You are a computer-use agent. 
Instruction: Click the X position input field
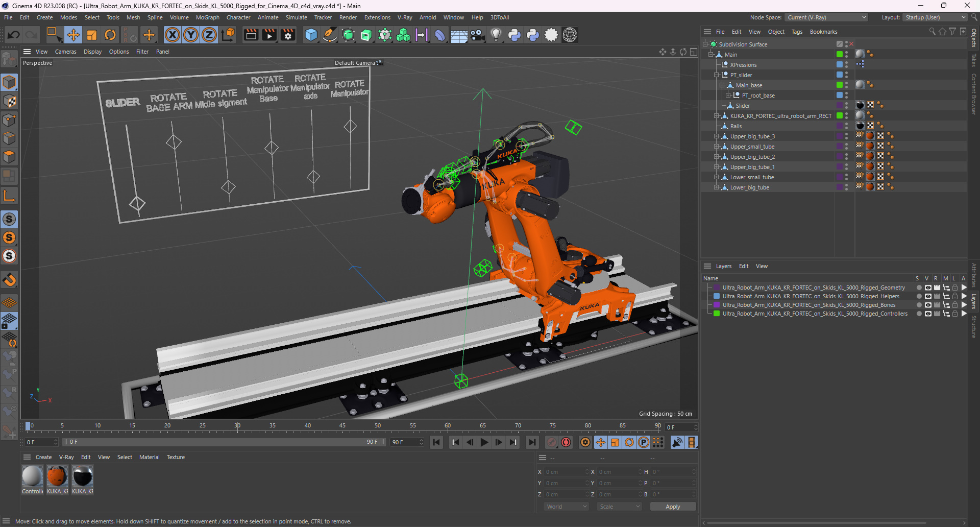click(566, 472)
